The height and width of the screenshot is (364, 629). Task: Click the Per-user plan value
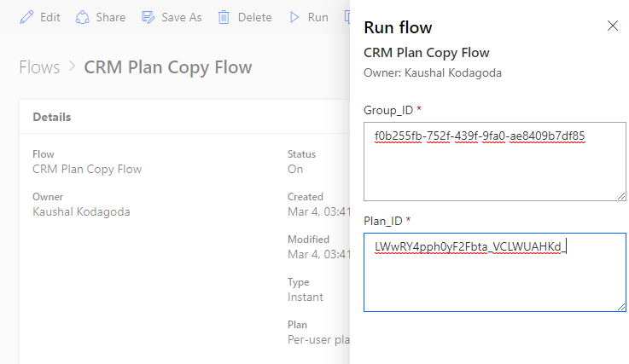tap(317, 339)
